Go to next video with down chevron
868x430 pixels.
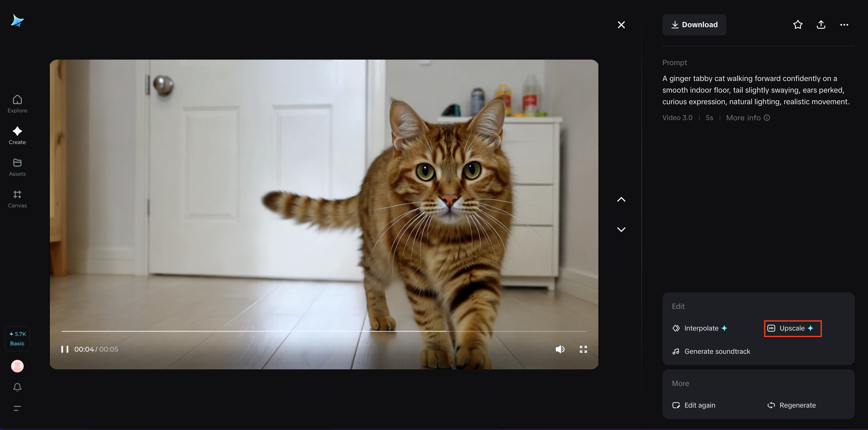click(x=621, y=229)
